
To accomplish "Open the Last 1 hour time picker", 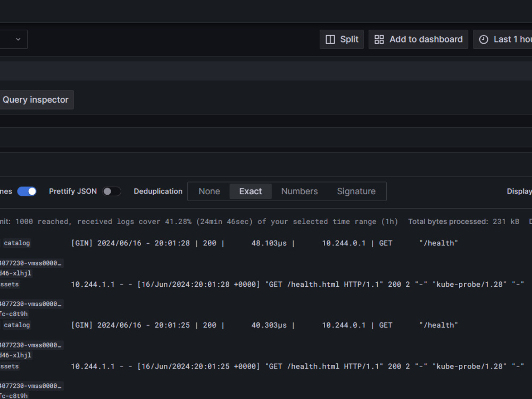I will coord(503,39).
